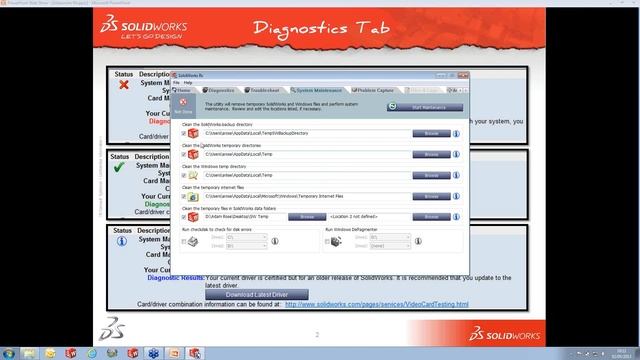Switch to the Troubleshoot tab
This screenshot has height=360, width=640.
(262, 90)
